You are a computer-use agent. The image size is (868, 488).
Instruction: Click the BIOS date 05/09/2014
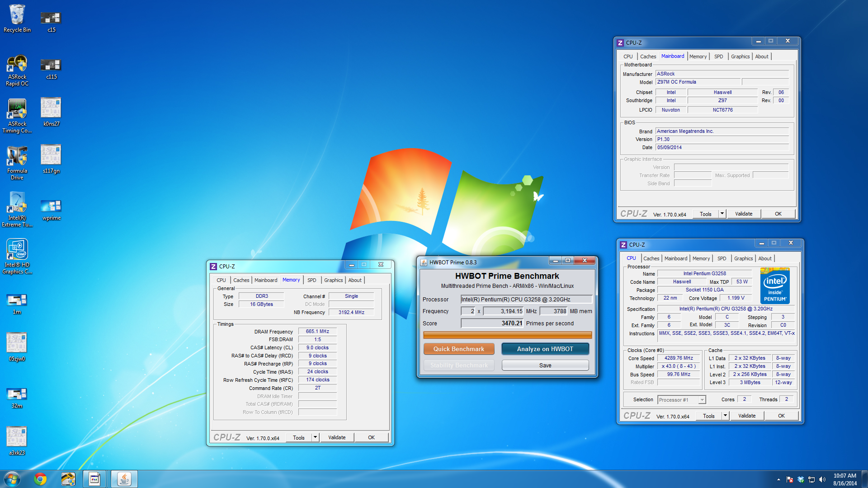[722, 147]
